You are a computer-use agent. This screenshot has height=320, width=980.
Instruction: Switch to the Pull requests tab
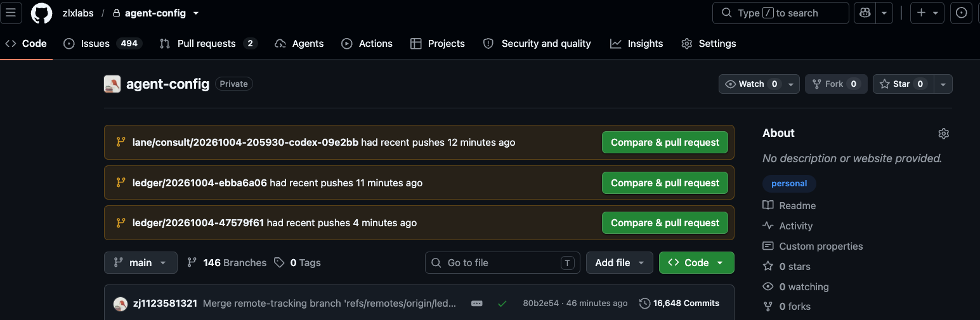208,44
